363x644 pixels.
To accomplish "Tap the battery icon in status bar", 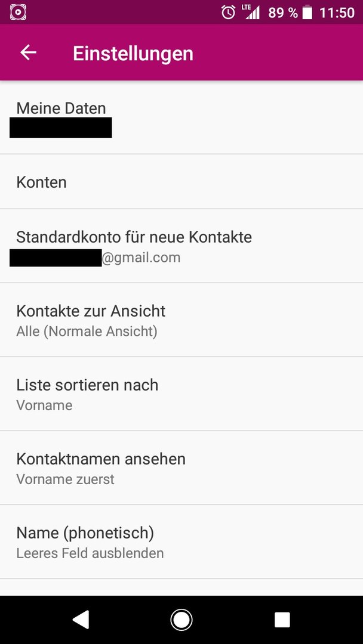I will tap(307, 13).
